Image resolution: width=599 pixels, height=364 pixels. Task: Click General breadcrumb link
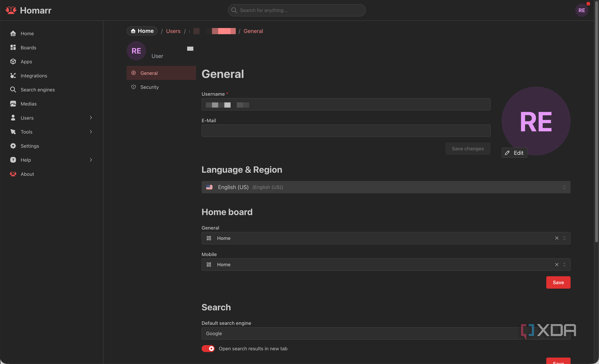[x=253, y=31]
